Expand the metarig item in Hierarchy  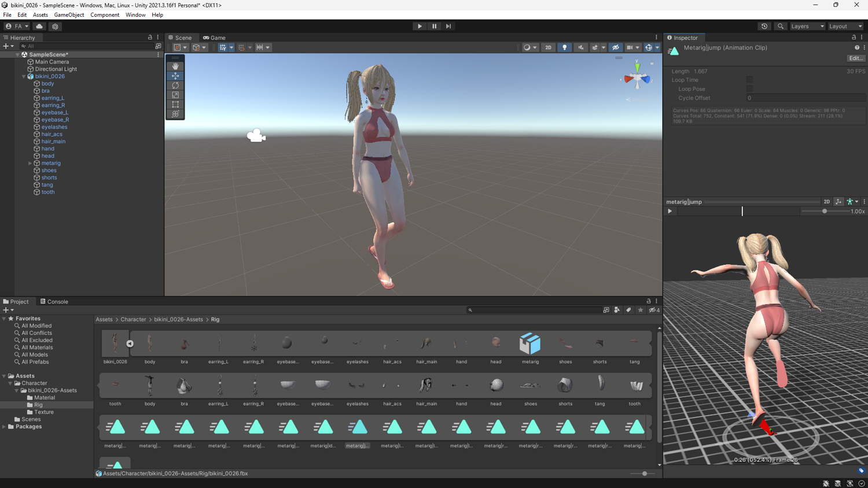pyautogui.click(x=29, y=163)
